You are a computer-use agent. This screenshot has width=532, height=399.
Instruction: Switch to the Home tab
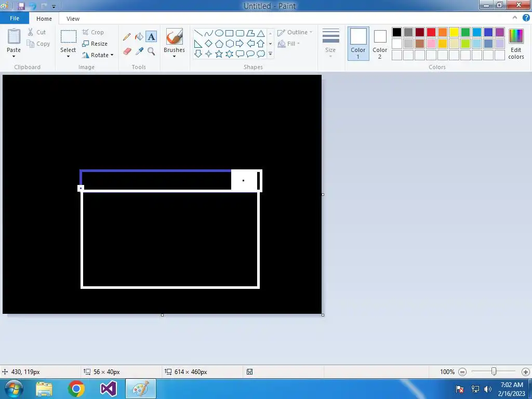pyautogui.click(x=44, y=19)
